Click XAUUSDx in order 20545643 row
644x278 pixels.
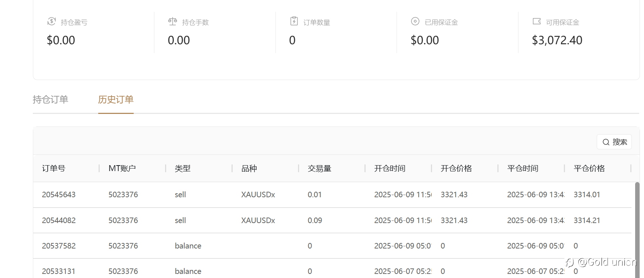pyautogui.click(x=258, y=195)
